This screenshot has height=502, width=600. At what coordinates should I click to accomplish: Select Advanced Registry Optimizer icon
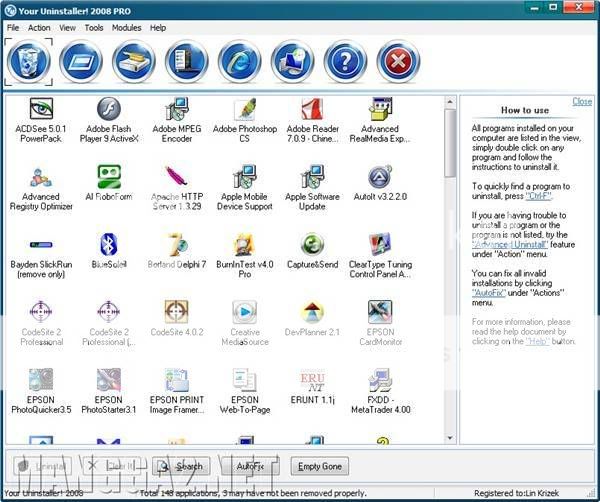[41, 177]
